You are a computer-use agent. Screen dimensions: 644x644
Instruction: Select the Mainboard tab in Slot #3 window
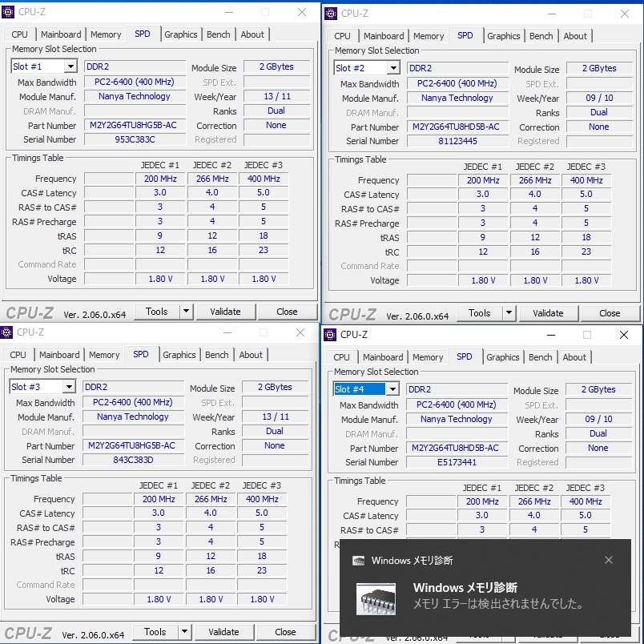click(58, 355)
